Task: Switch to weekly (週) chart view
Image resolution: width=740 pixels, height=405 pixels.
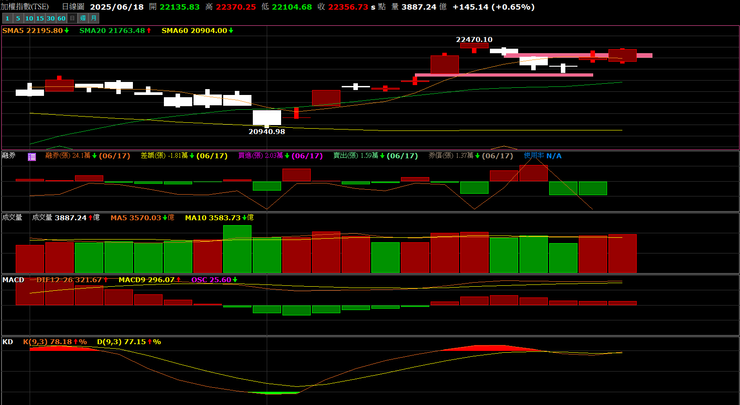Action: coord(83,18)
